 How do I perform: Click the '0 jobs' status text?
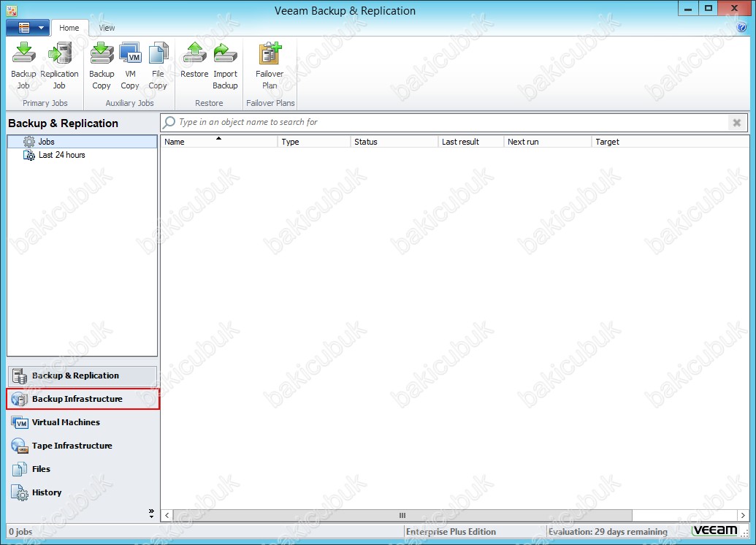click(x=20, y=532)
